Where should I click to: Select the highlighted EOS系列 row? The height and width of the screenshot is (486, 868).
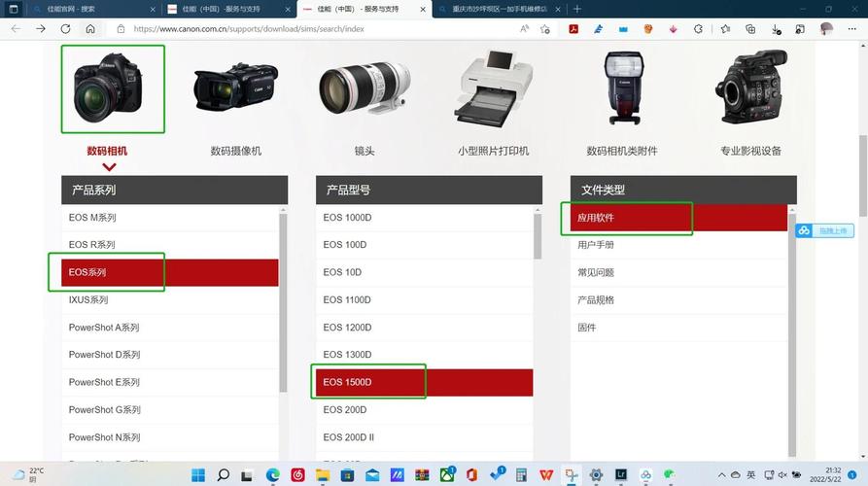tap(170, 272)
